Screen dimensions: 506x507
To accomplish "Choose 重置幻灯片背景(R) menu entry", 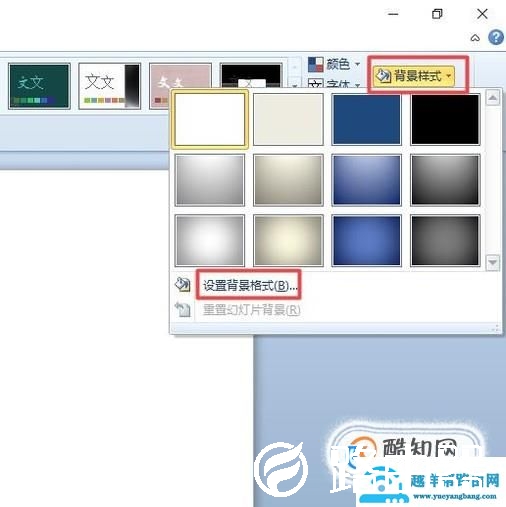I will click(x=252, y=310).
